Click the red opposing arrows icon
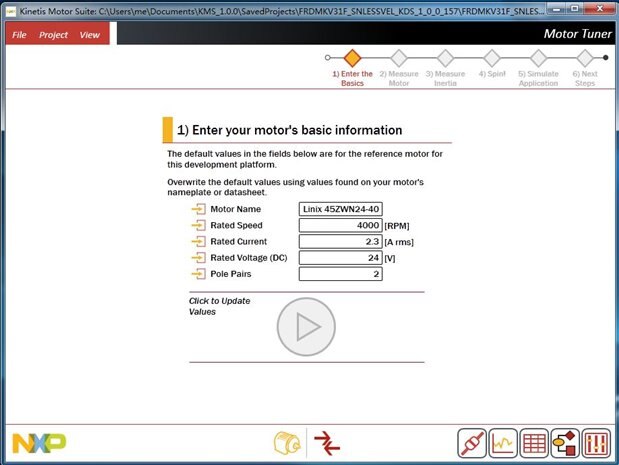The height and width of the screenshot is (465, 619). (327, 443)
